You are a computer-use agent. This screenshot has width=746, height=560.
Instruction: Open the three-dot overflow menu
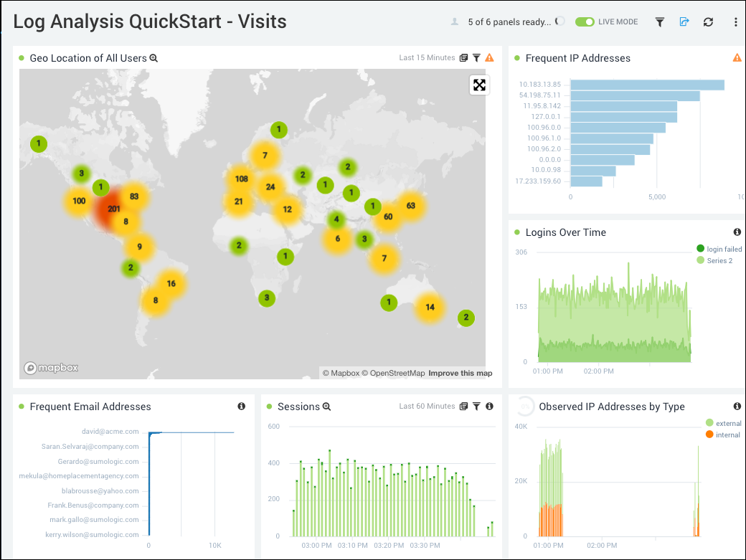click(735, 22)
